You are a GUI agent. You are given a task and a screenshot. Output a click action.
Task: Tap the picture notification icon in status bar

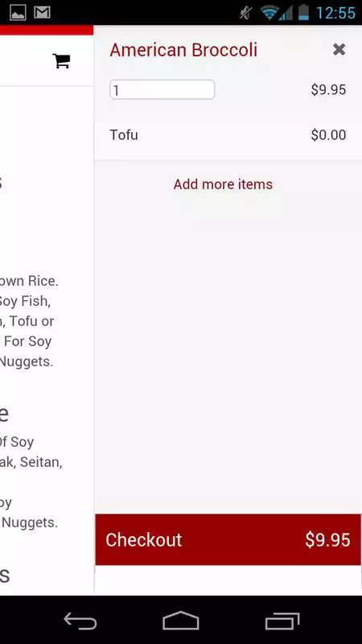pos(18,12)
